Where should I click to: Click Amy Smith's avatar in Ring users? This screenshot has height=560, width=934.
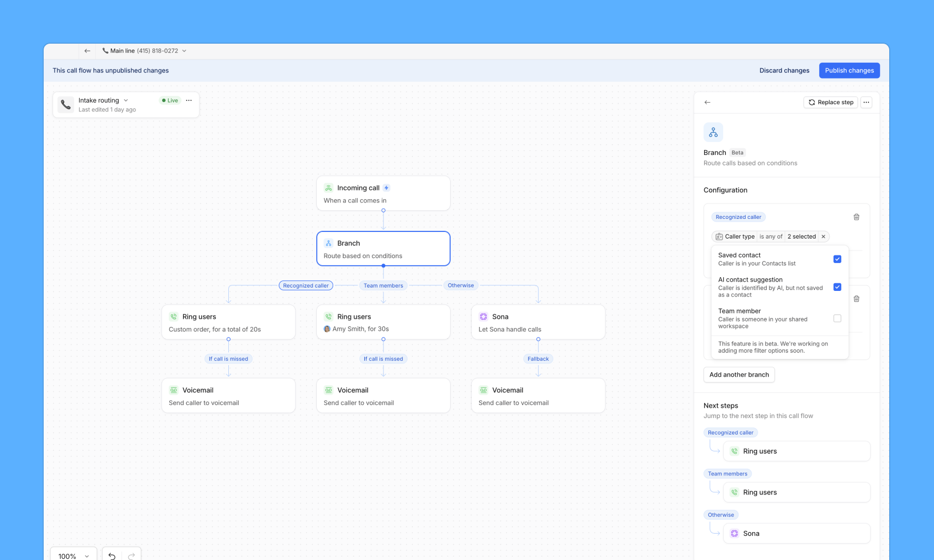(327, 329)
